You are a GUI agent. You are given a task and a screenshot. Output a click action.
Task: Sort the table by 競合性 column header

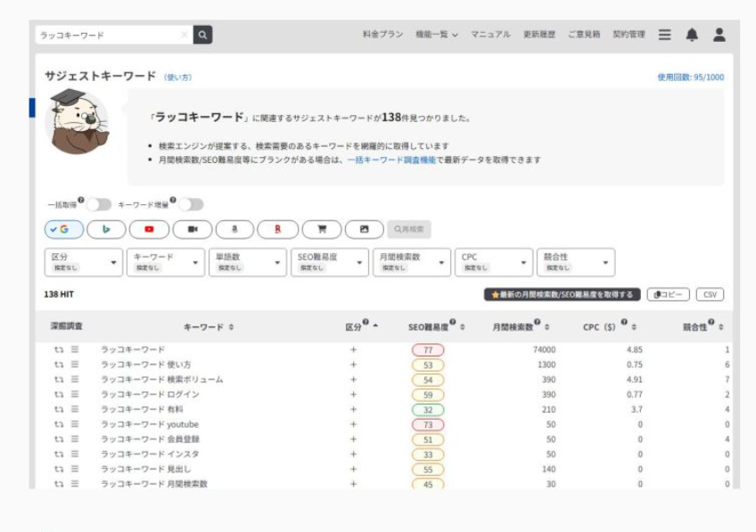(703, 326)
